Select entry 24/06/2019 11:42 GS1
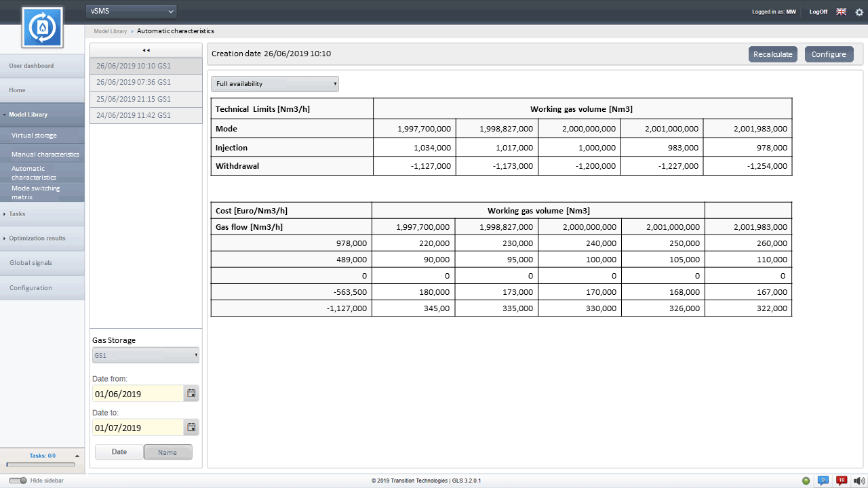The width and height of the screenshot is (868, 488). [x=146, y=115]
